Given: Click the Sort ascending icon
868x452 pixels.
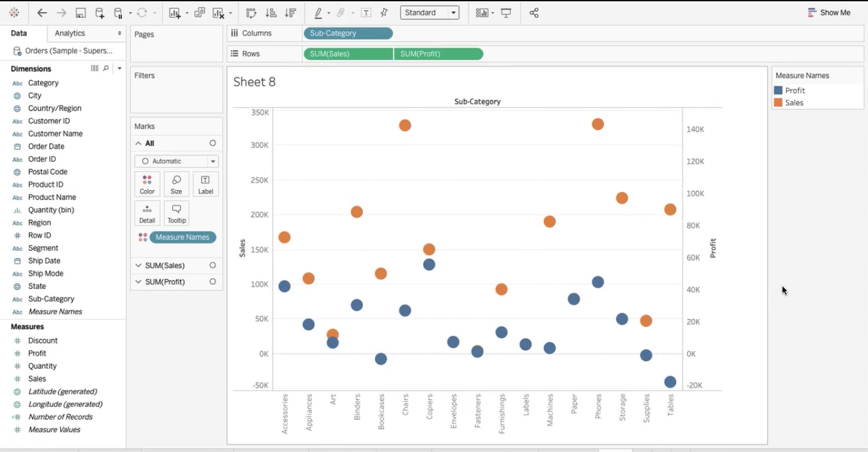Looking at the screenshot, I should click(271, 13).
